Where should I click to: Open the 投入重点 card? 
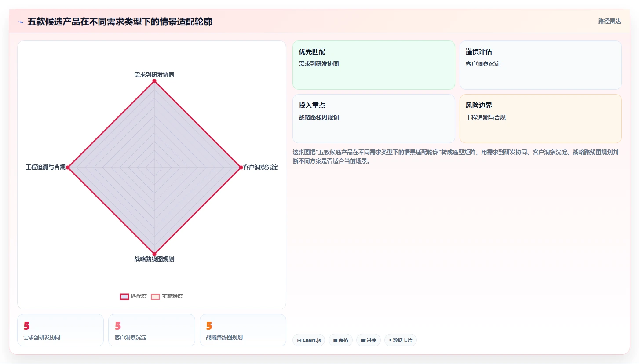pos(373,119)
